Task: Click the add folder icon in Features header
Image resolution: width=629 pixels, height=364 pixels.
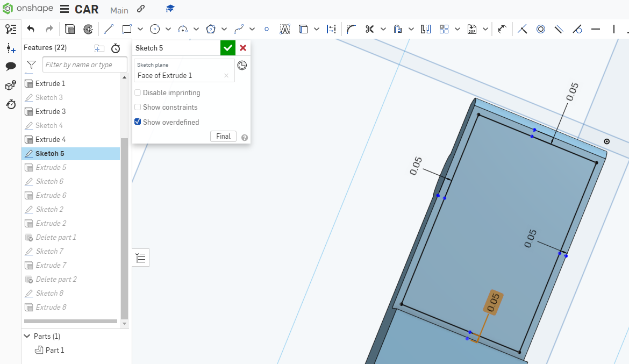Action: (99, 48)
